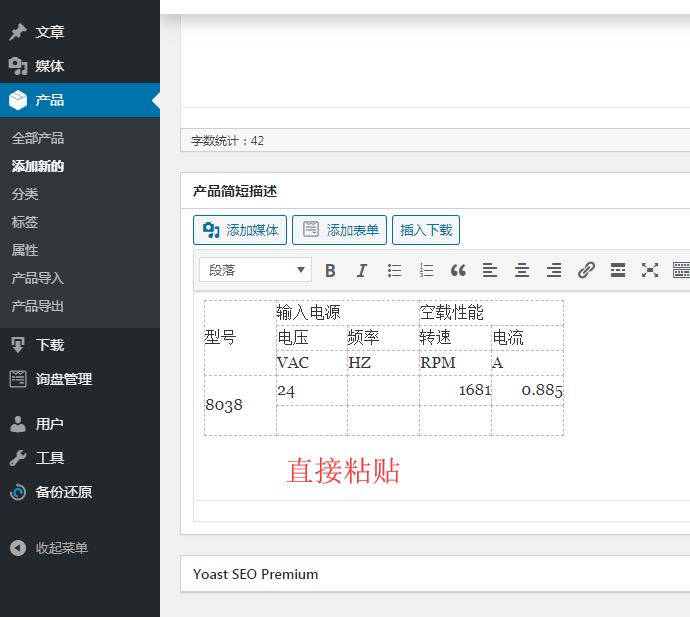Click the 8038 model cell
Viewport: 690px width, 617px height.
(x=240, y=405)
